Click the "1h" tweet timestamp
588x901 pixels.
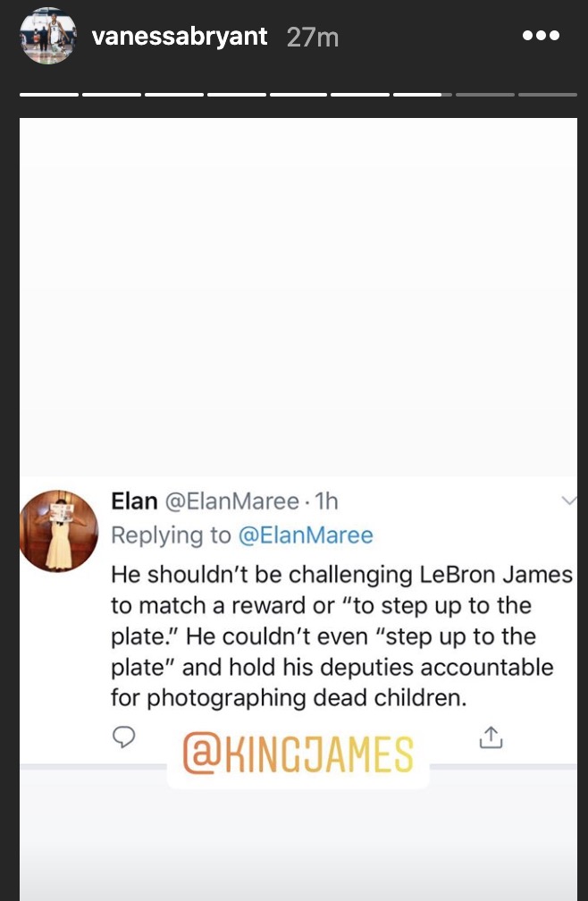[326, 501]
